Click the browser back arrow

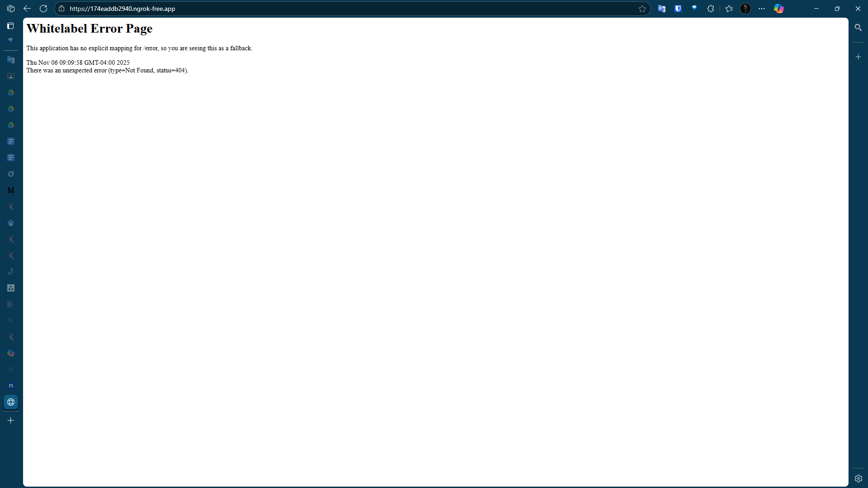(27, 9)
